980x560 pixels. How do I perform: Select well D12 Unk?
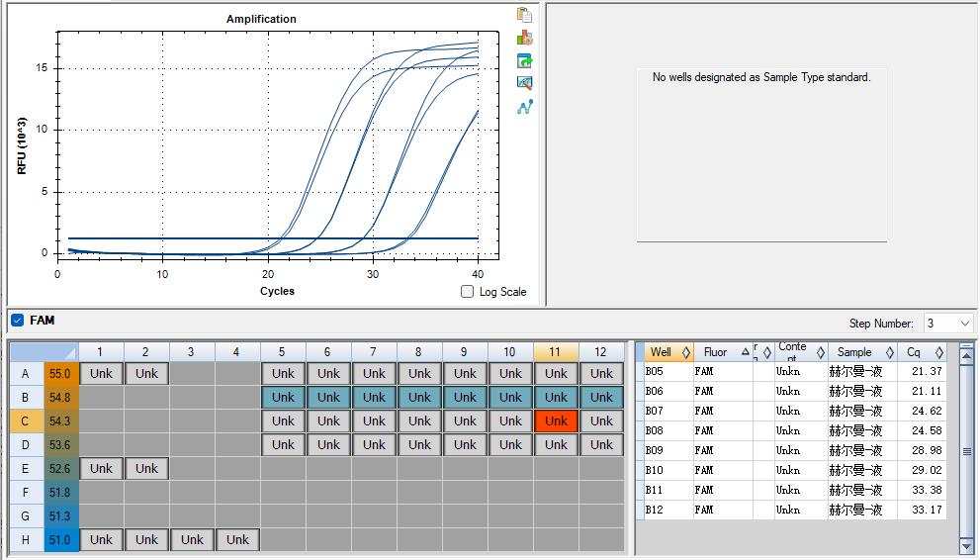tap(602, 445)
